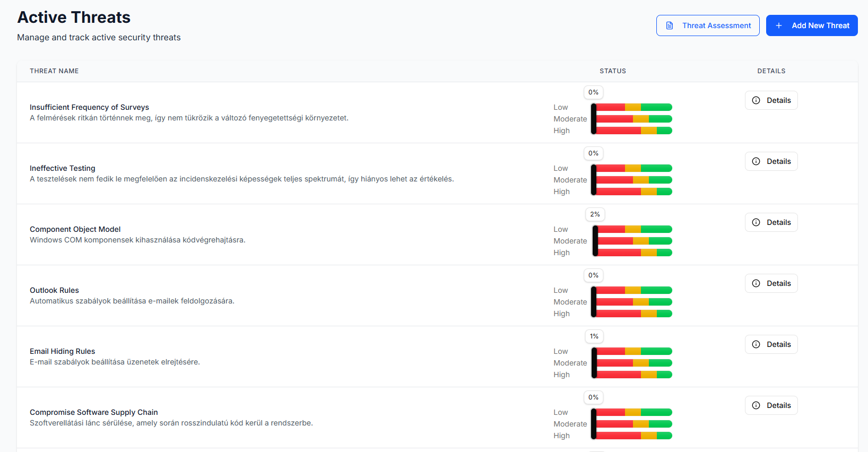
Task: Open the Threat Assessment page
Action: pyautogui.click(x=708, y=25)
